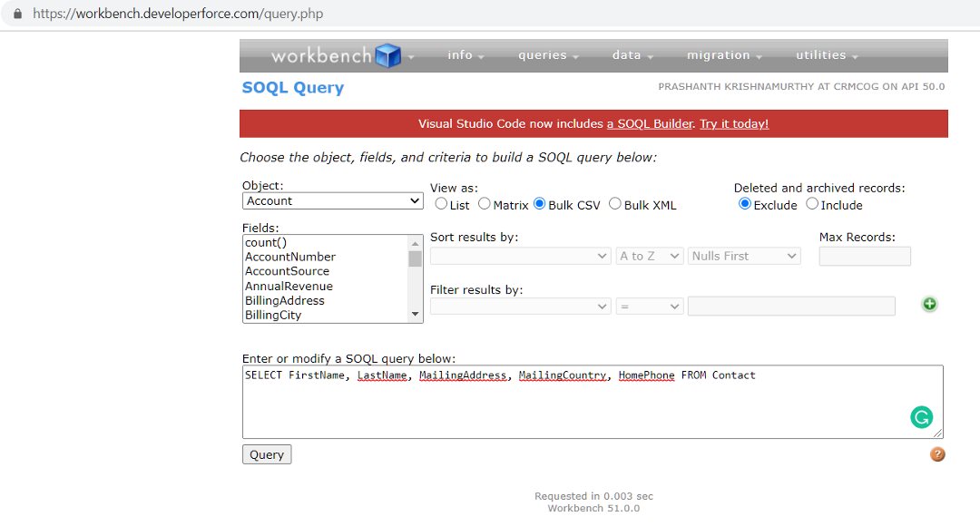Select BillingCity in the Fields list
Image resolution: width=980 pixels, height=526 pixels.
click(x=273, y=315)
